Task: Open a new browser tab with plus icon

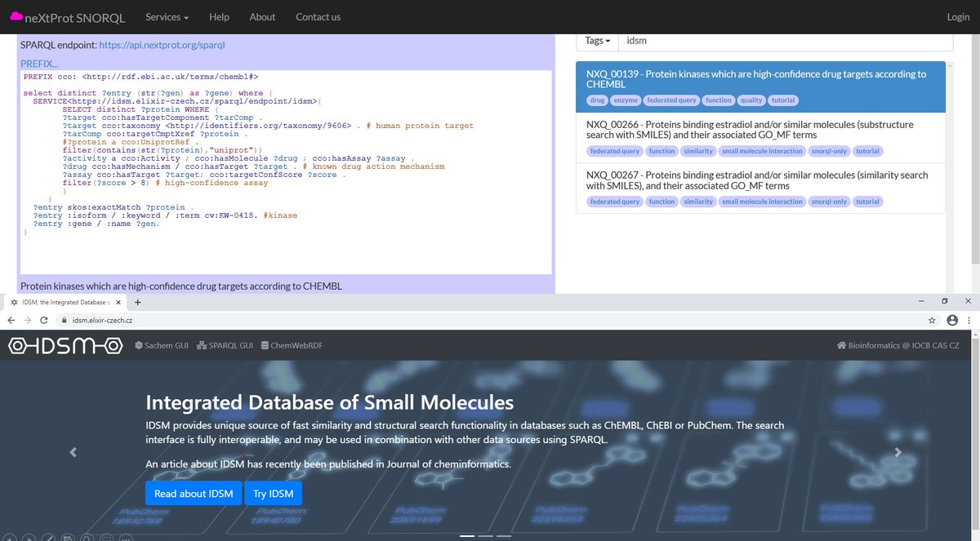Action: coord(138,302)
